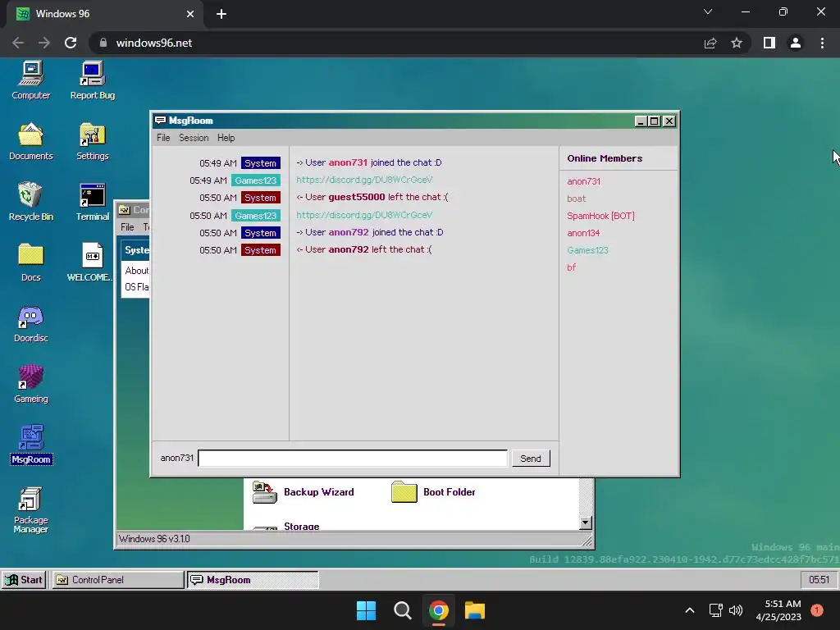
Task: Open the MsgRoom File menu
Action: tap(163, 138)
